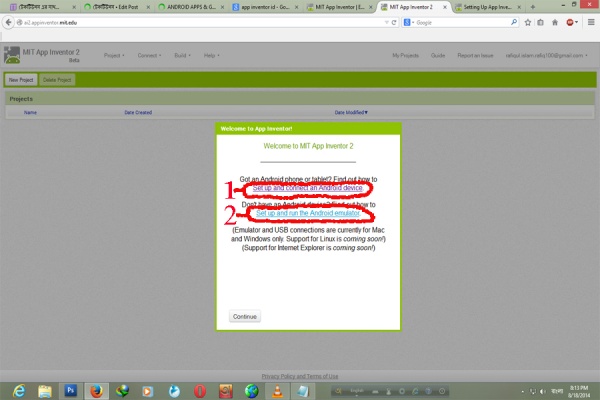This screenshot has width=600, height=400.
Task: Open the URL bar history dropdown arrow
Action: 386,23
